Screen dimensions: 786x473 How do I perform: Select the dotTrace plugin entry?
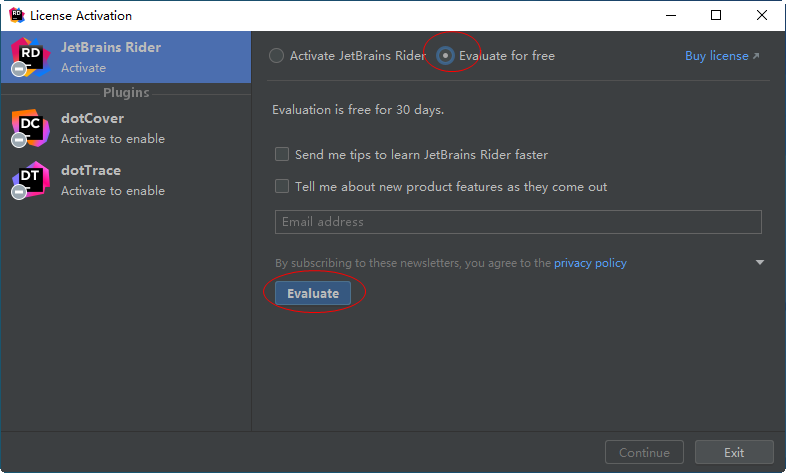click(x=126, y=180)
